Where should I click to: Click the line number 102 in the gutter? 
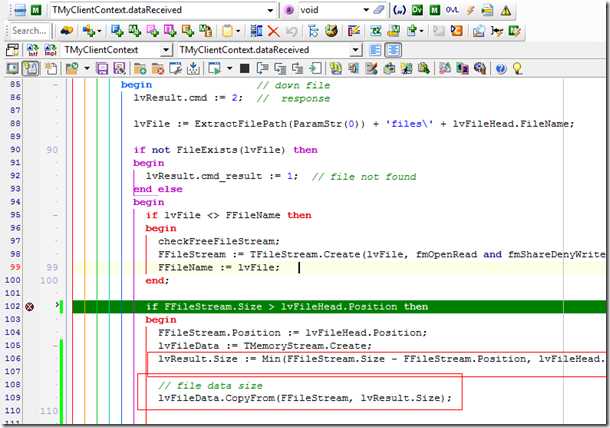12,306
